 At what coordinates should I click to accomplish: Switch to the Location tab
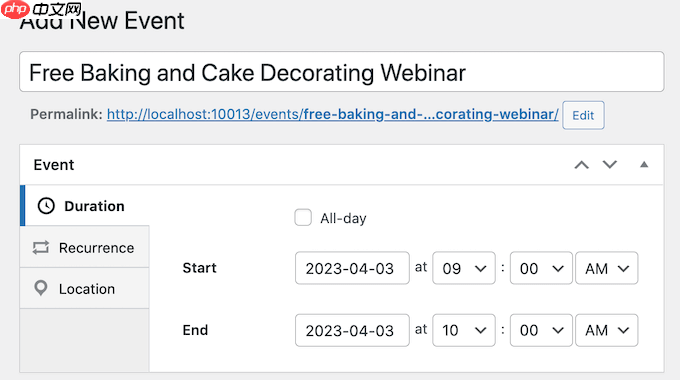click(x=85, y=288)
